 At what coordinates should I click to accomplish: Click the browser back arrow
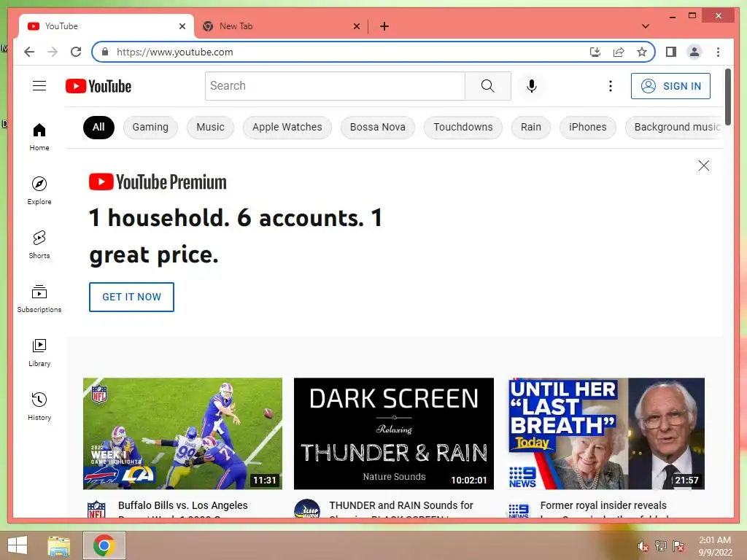click(x=29, y=52)
